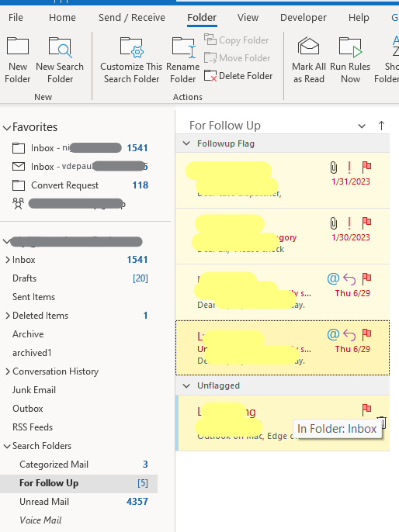Open the archived1 folder
Image resolution: width=399 pixels, height=532 pixels.
[80, 353]
